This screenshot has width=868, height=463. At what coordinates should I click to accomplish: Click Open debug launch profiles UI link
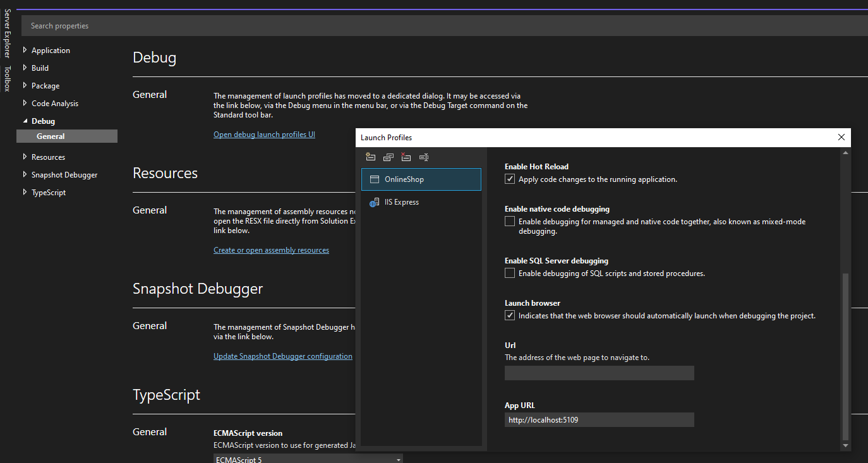264,135
